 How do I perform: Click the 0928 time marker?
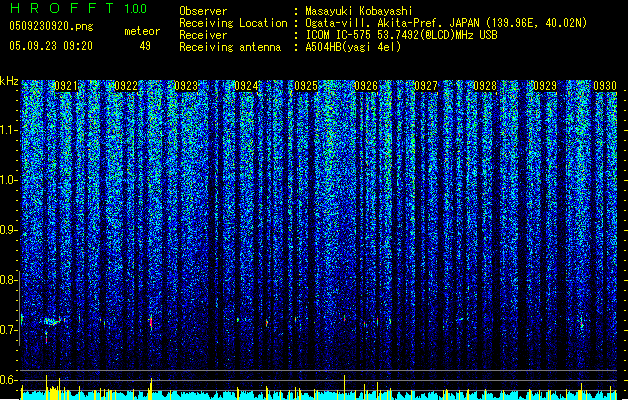(x=485, y=86)
